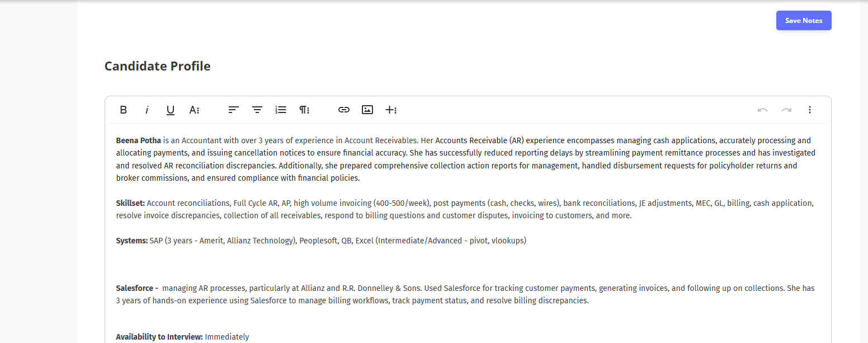Open the more text formatting options

point(194,110)
